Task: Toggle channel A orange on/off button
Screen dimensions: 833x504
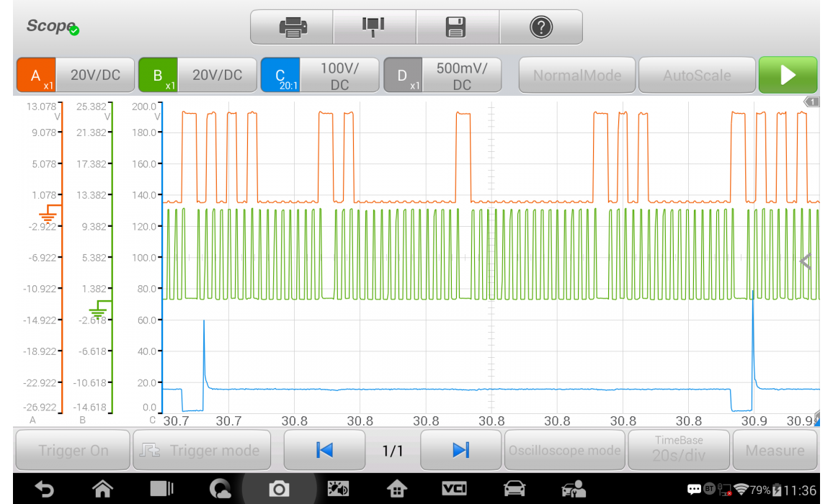Action: point(37,76)
